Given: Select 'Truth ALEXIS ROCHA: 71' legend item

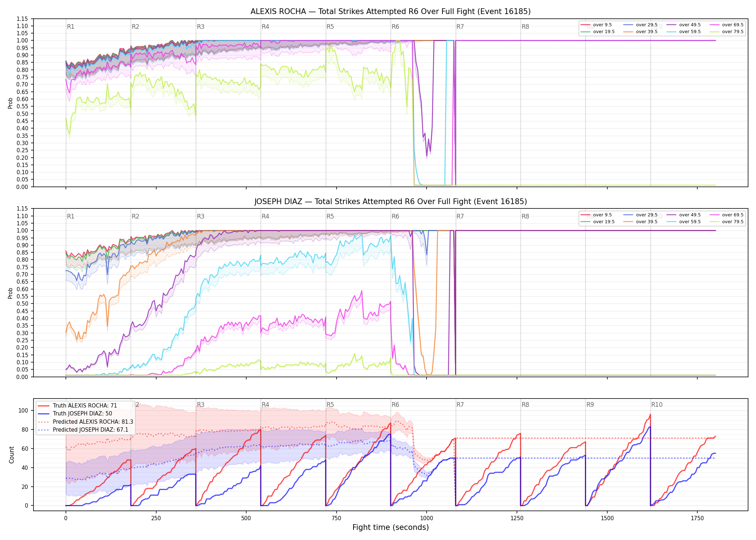Looking at the screenshot, I should tap(77, 406).
